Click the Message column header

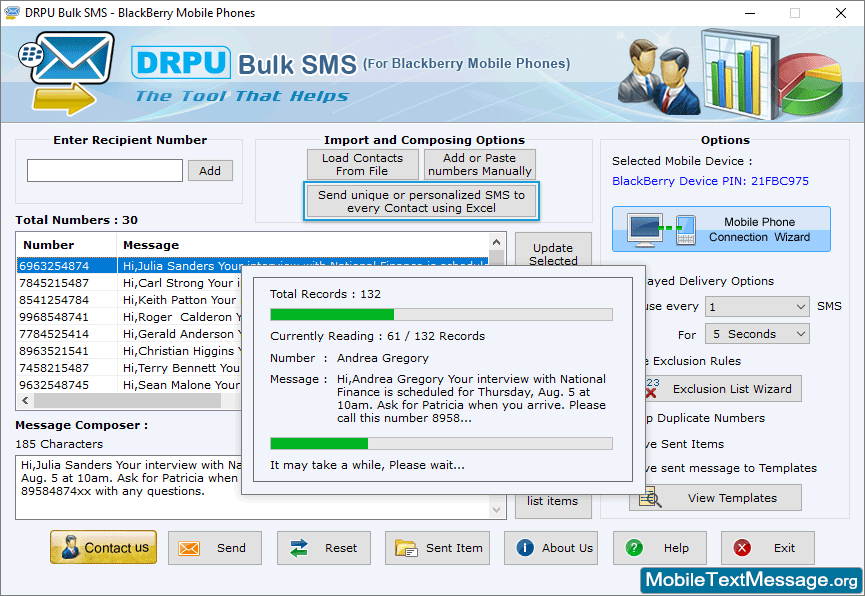[302, 245]
